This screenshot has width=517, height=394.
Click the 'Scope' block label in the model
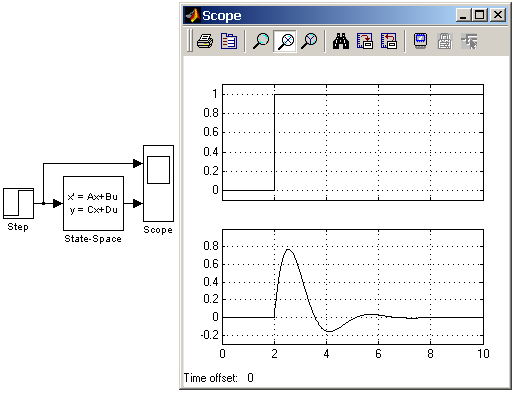coord(158,230)
